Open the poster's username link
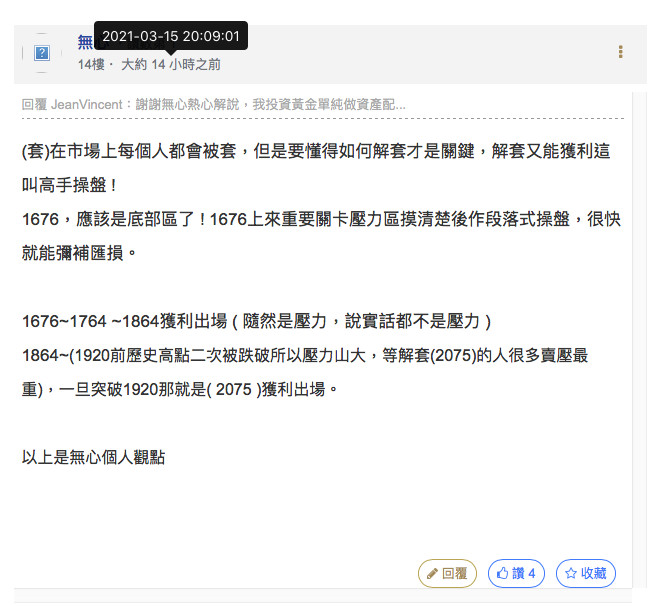654x606 pixels. 86,42
